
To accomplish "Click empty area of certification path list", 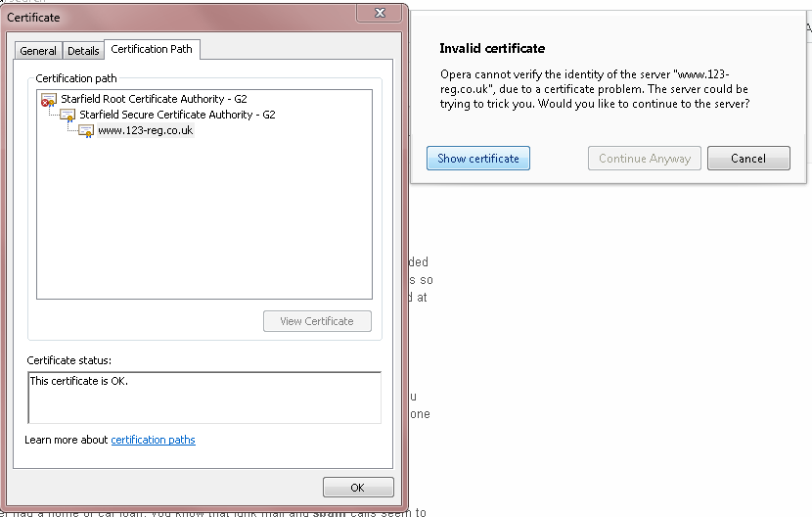I will (203, 225).
